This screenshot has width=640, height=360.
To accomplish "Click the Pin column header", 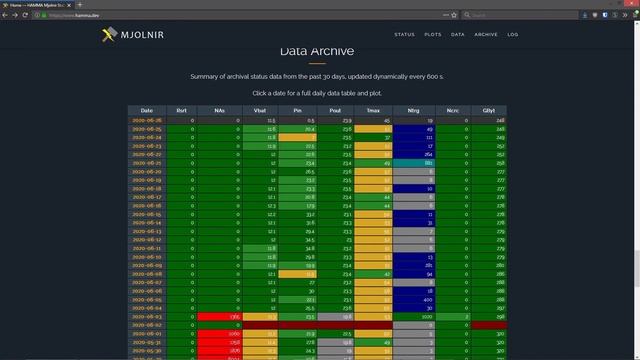I will 298,111.
